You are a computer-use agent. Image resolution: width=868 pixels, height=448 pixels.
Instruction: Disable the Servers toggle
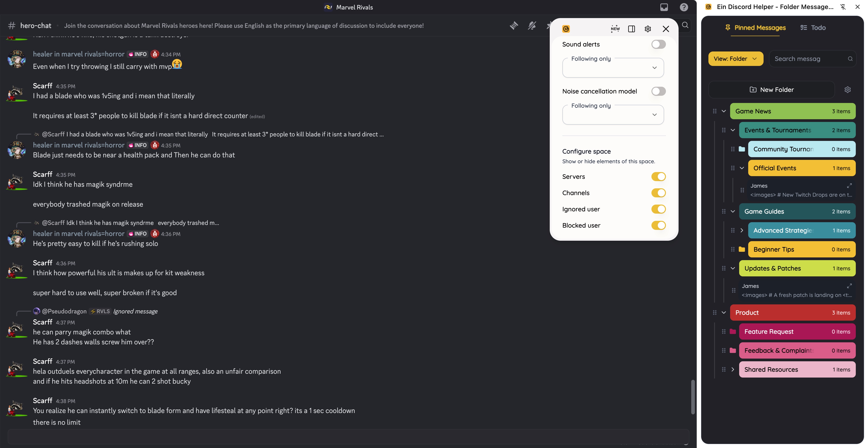(x=658, y=177)
